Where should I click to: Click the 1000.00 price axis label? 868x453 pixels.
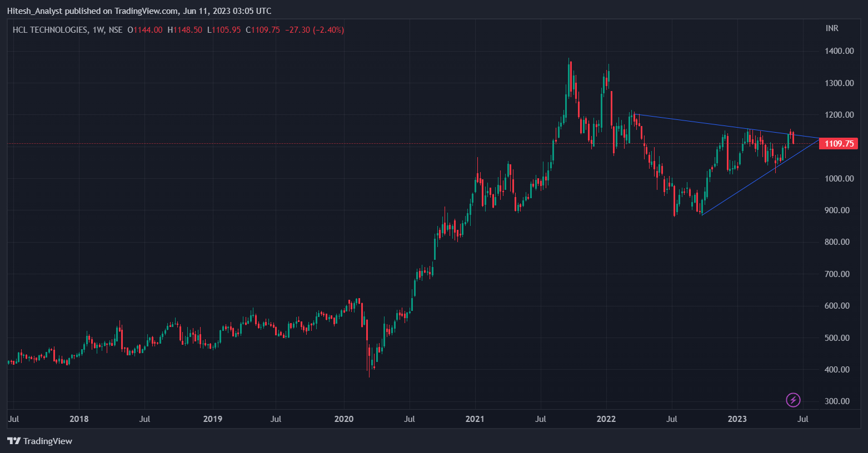pos(839,179)
